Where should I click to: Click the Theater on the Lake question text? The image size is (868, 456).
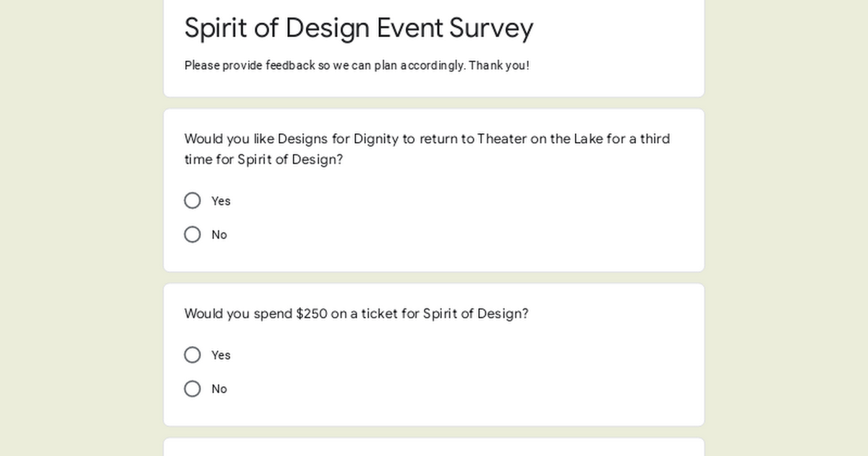click(x=427, y=139)
